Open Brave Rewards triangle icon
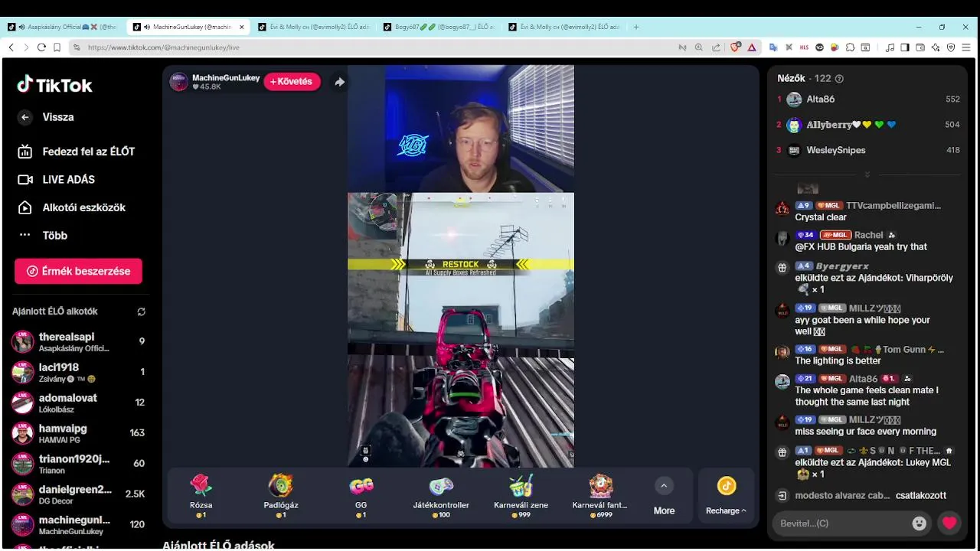Viewport: 980px width, 551px height. [752, 47]
